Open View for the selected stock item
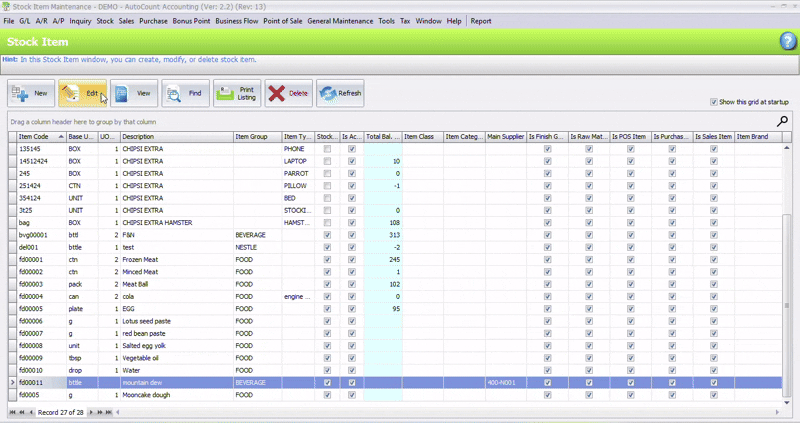The height and width of the screenshot is (423, 800). tap(134, 93)
